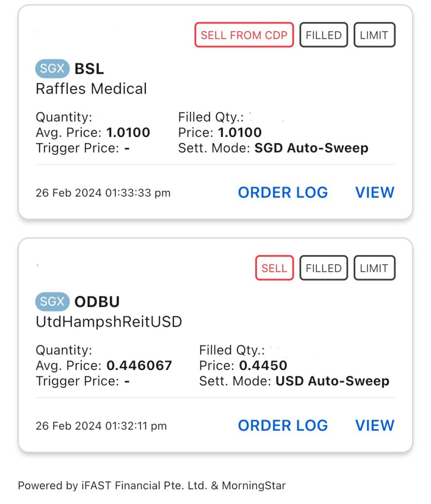Image resolution: width=431 pixels, height=504 pixels.
Task: Click the USD Auto-Sweep settlement mode value
Action: [x=332, y=381]
